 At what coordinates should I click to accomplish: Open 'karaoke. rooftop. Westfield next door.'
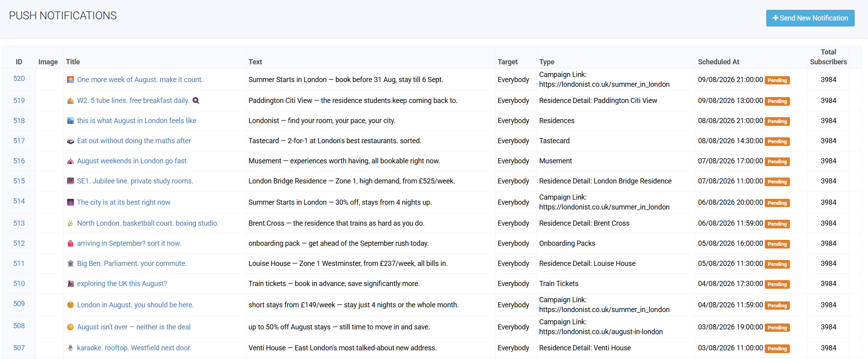click(x=134, y=348)
